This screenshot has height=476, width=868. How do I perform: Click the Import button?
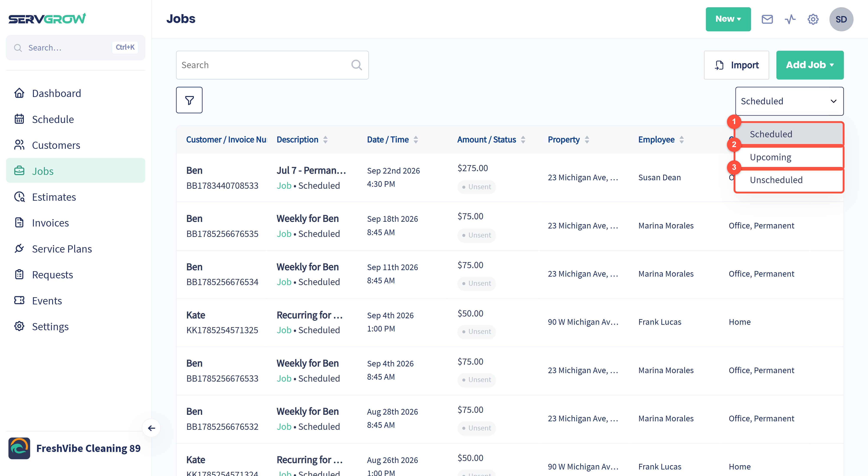pos(736,65)
